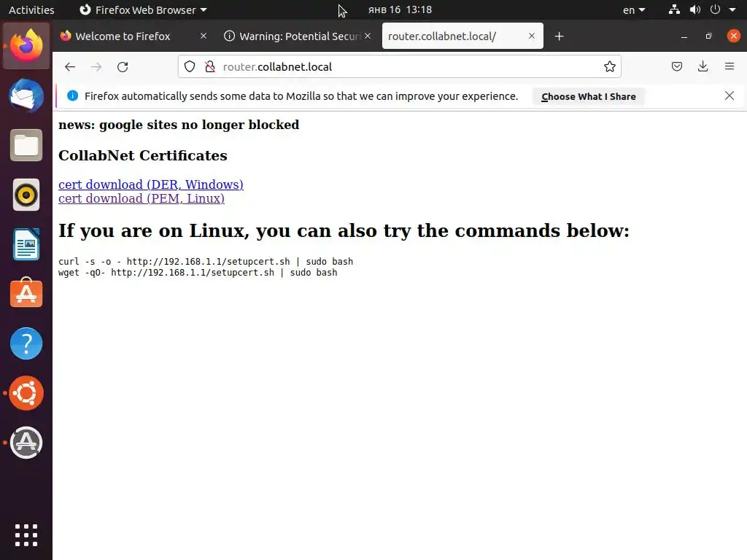This screenshot has width=747, height=560.
Task: Open a new tab
Action: 559,36
